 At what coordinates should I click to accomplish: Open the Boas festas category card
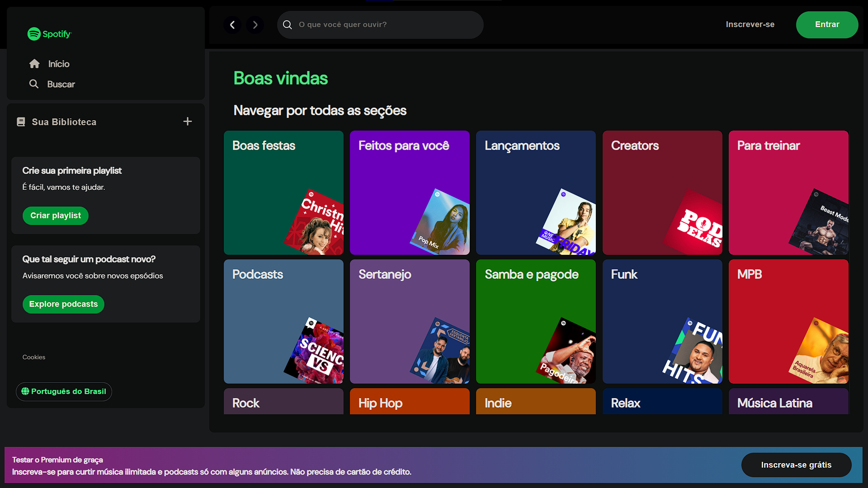(x=283, y=193)
